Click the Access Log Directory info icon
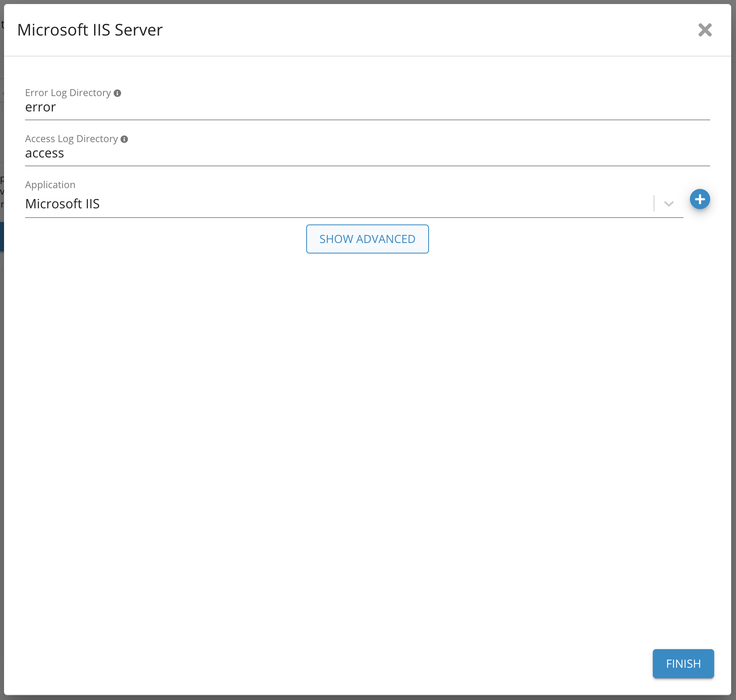 coord(124,139)
